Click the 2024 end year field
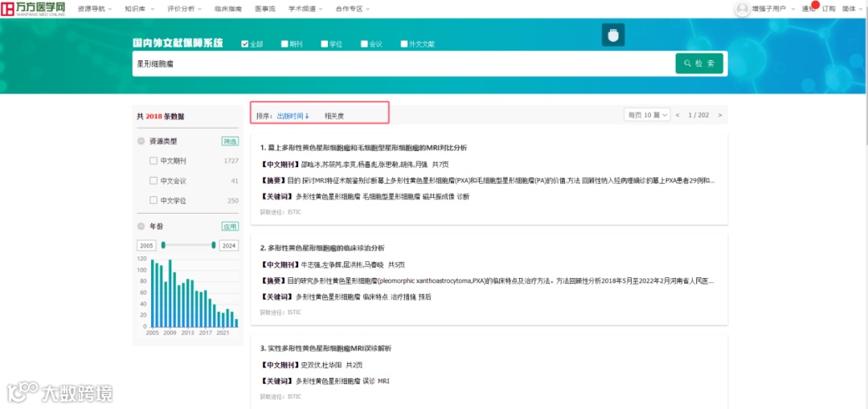 tap(228, 245)
